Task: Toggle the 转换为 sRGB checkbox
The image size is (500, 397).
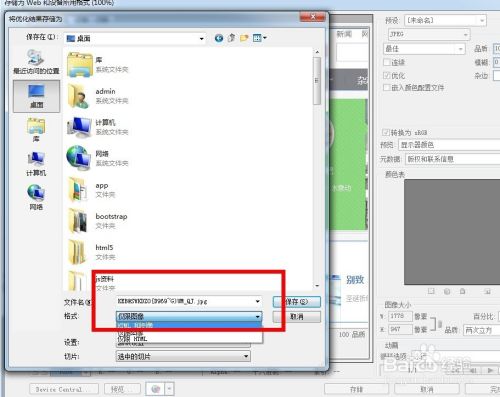Action: pos(386,132)
